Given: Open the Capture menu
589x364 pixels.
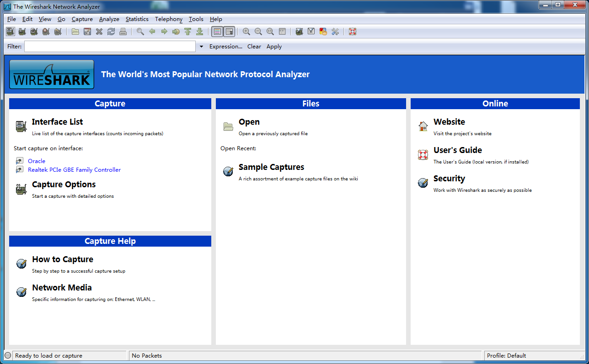Looking at the screenshot, I should tap(82, 19).
